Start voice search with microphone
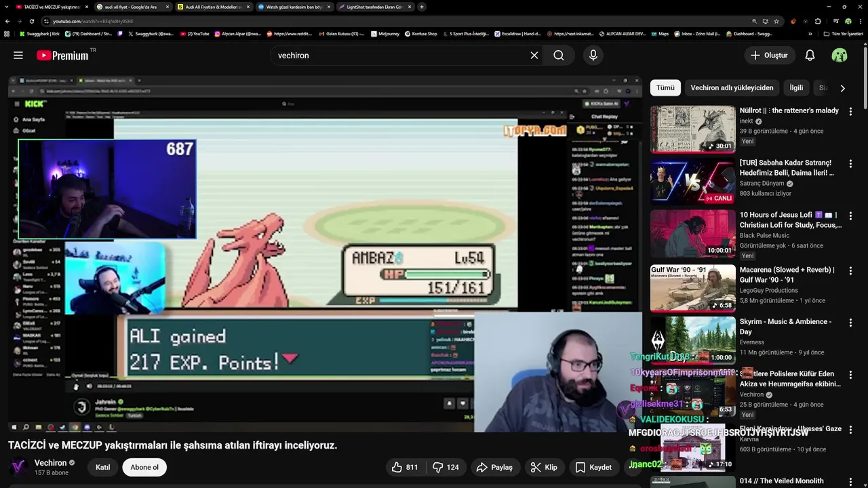The width and height of the screenshot is (868, 488). (x=593, y=56)
